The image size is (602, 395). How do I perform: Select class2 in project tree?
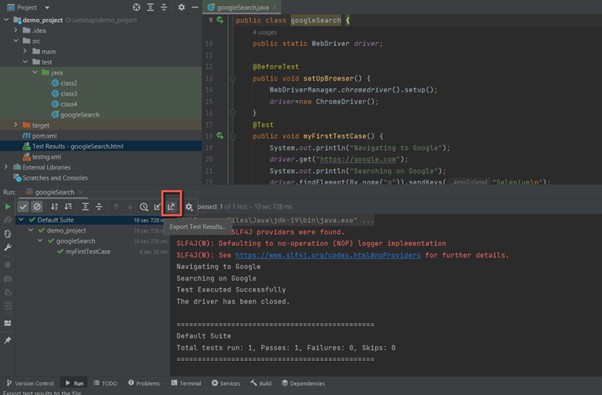64,83
